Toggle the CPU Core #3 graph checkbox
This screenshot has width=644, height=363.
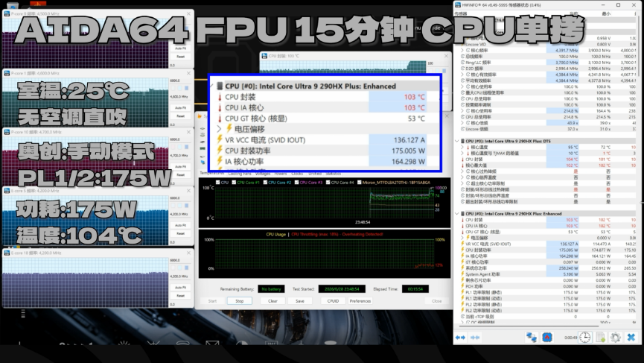tap(296, 183)
